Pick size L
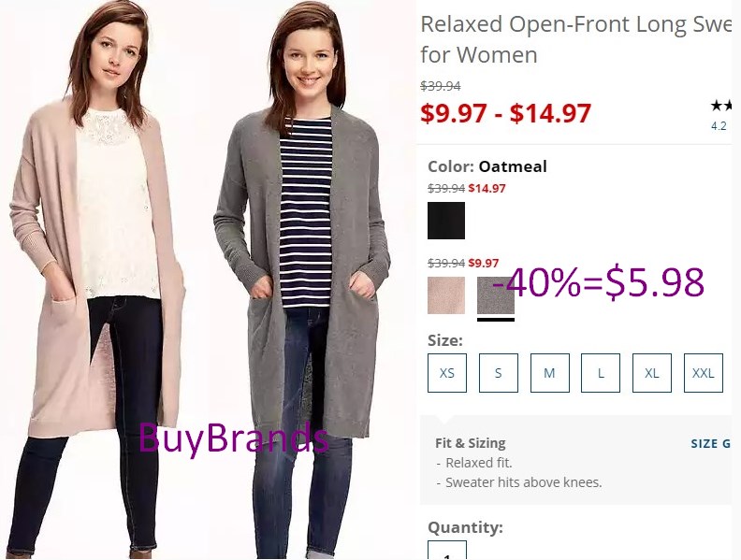The image size is (741, 560). pyautogui.click(x=601, y=373)
